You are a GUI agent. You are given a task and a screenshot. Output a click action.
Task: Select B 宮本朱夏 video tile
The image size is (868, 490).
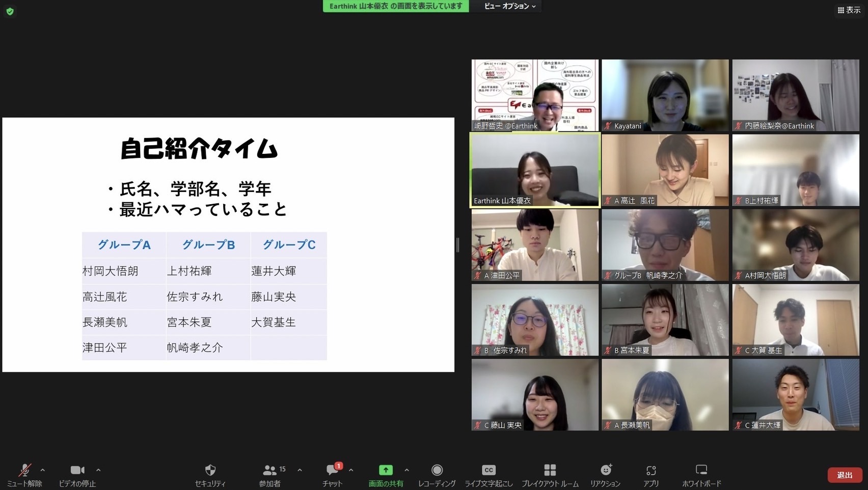[665, 320]
